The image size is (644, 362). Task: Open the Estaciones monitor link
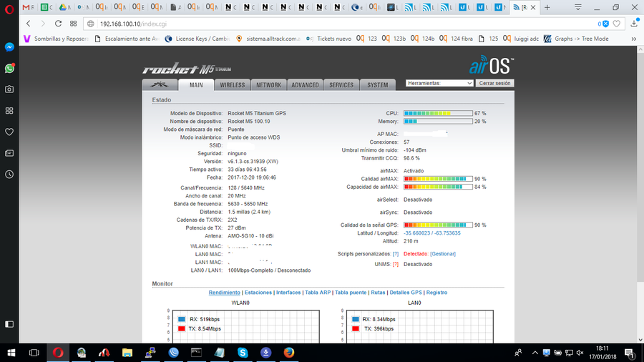pos(258,293)
